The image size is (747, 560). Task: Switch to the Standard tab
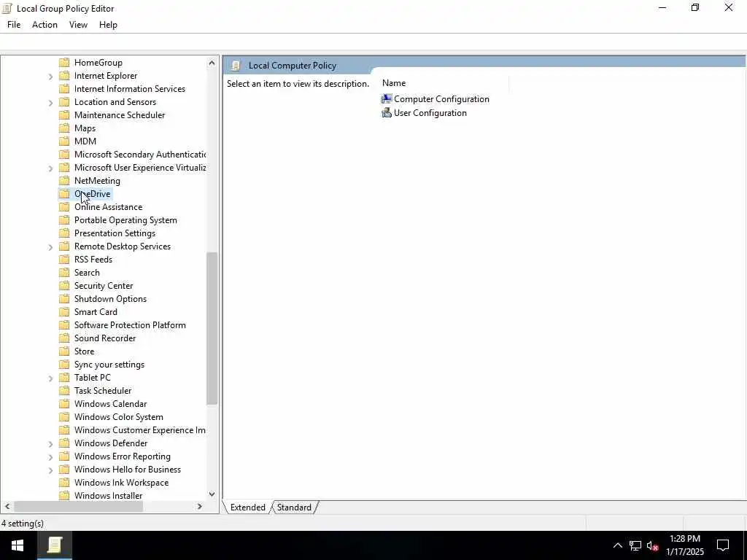pos(294,507)
